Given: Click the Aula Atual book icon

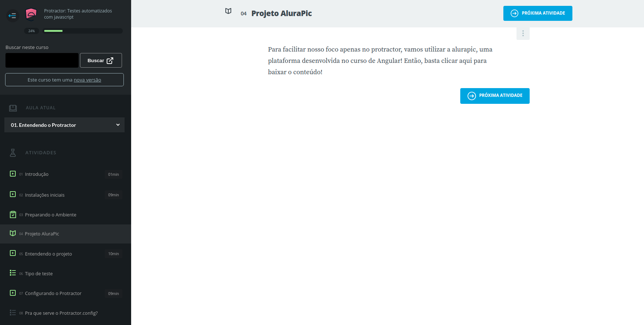Looking at the screenshot, I should click(13, 108).
